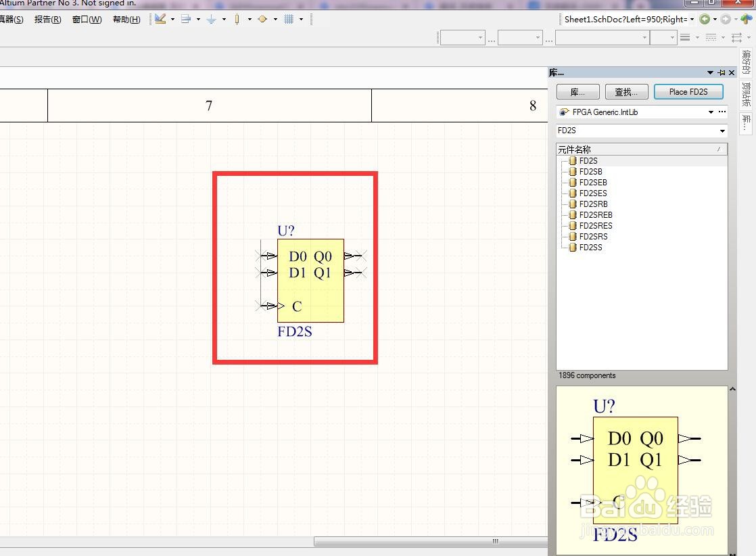
Task: Select FD2SES in component list
Action: (x=593, y=193)
